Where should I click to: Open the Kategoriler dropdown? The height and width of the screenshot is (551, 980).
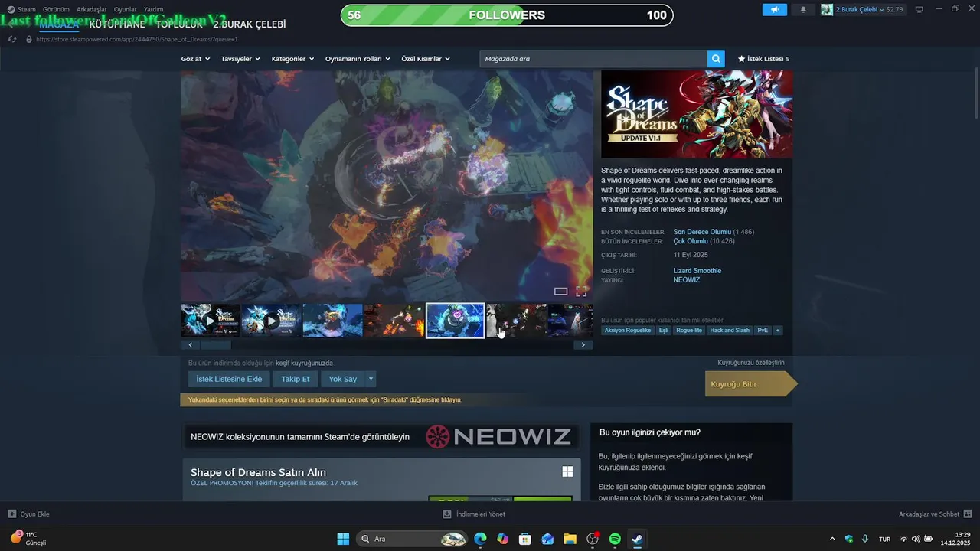[292, 59]
